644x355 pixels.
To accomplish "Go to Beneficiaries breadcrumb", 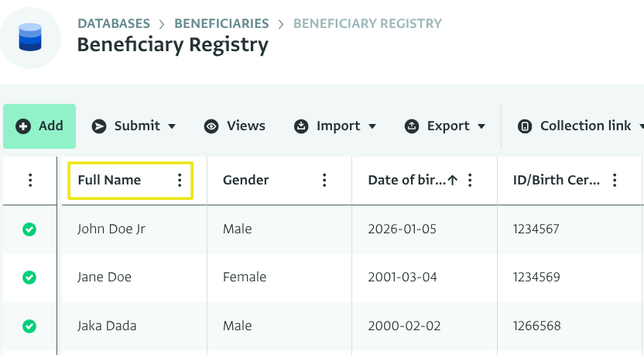I will point(221,23).
